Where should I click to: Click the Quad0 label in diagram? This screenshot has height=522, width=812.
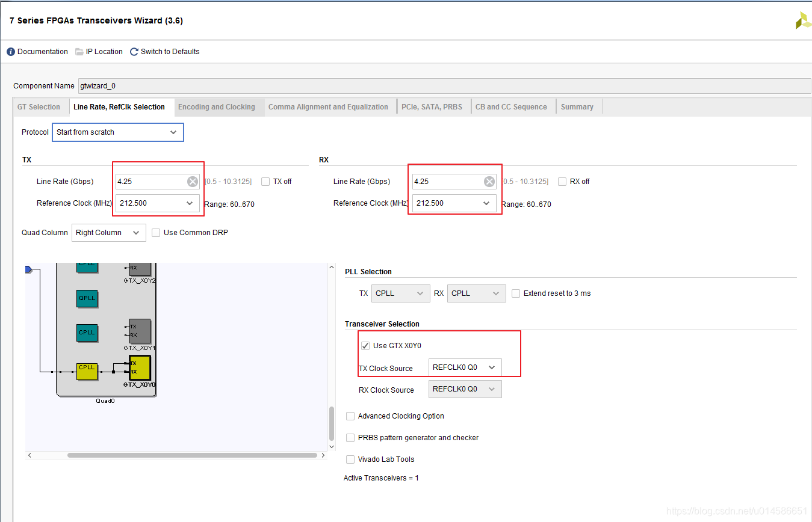click(105, 401)
